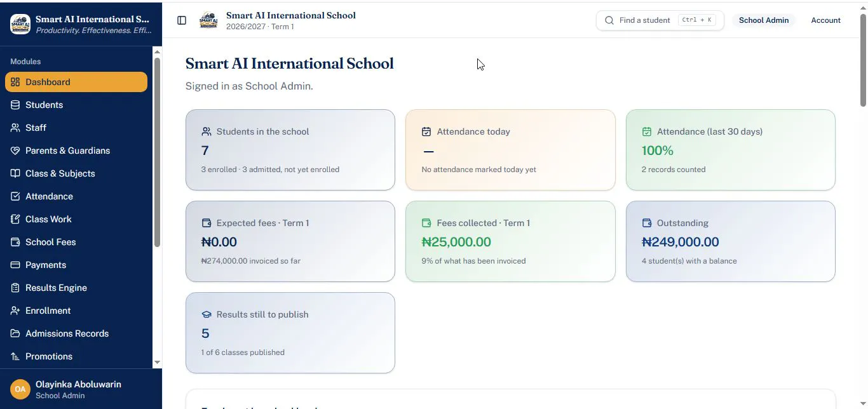
Task: Click the Admissions Records folder icon
Action: [15, 333]
